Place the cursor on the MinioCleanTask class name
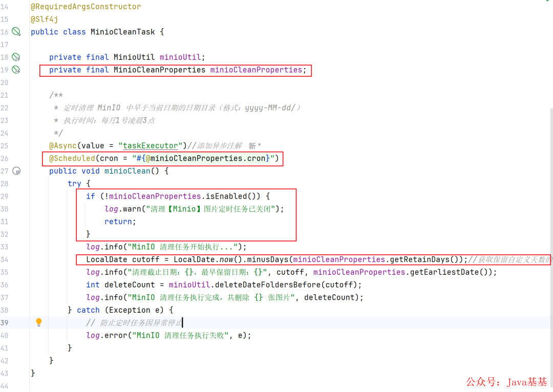Image resolution: width=553 pixels, height=392 pixels. [123, 32]
